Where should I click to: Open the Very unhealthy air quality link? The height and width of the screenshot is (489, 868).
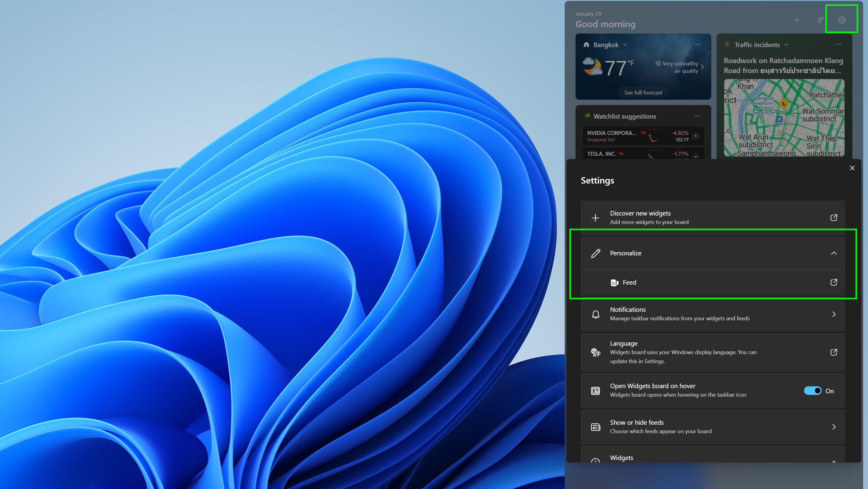[x=679, y=67]
